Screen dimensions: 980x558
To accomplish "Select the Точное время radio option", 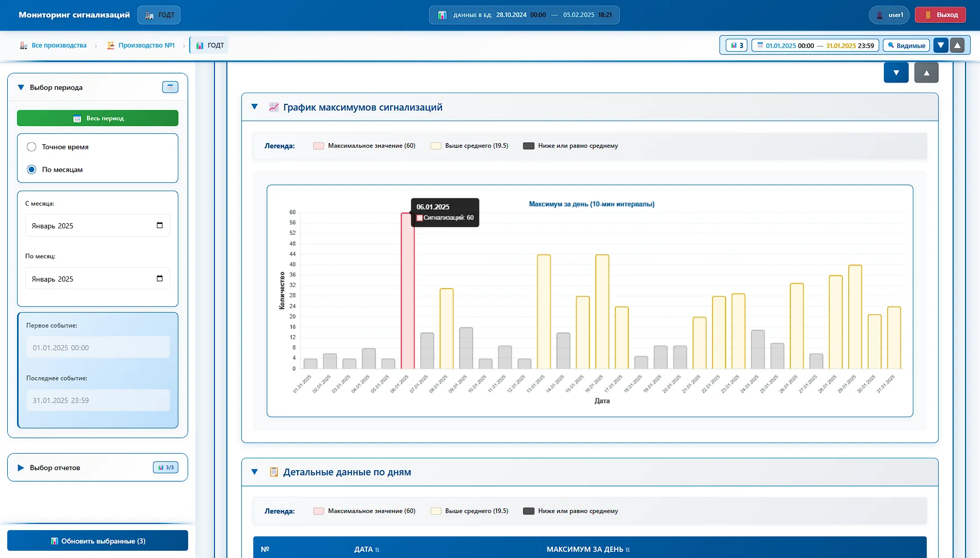I will pos(32,147).
